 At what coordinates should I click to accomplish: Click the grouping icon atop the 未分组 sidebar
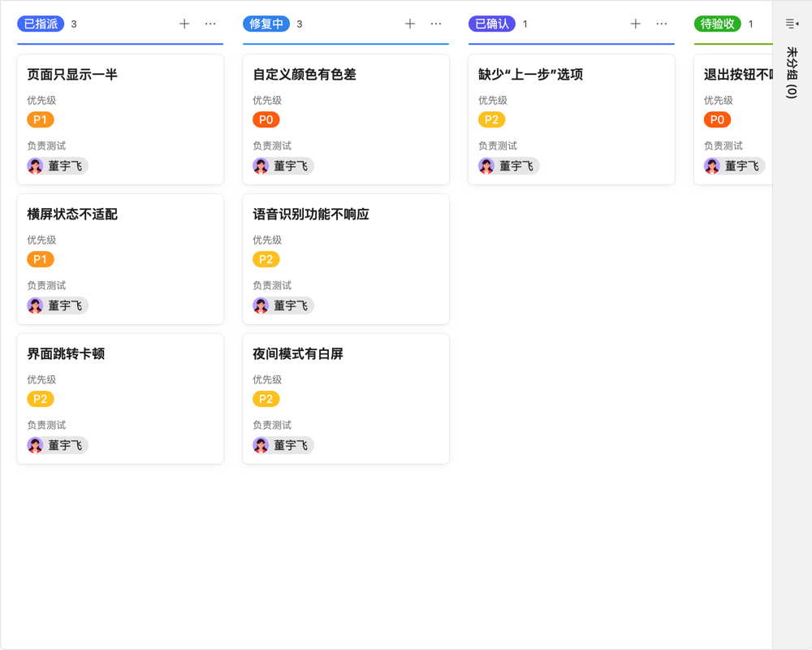[x=792, y=23]
